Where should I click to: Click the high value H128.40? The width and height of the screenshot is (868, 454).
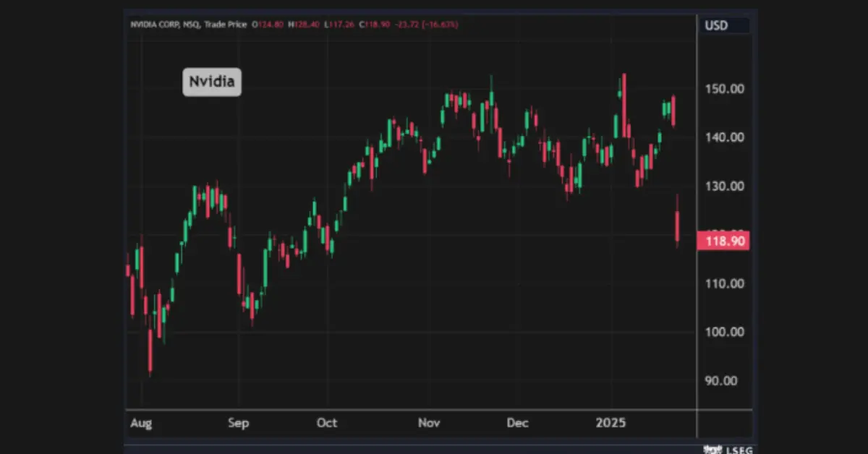(x=304, y=25)
